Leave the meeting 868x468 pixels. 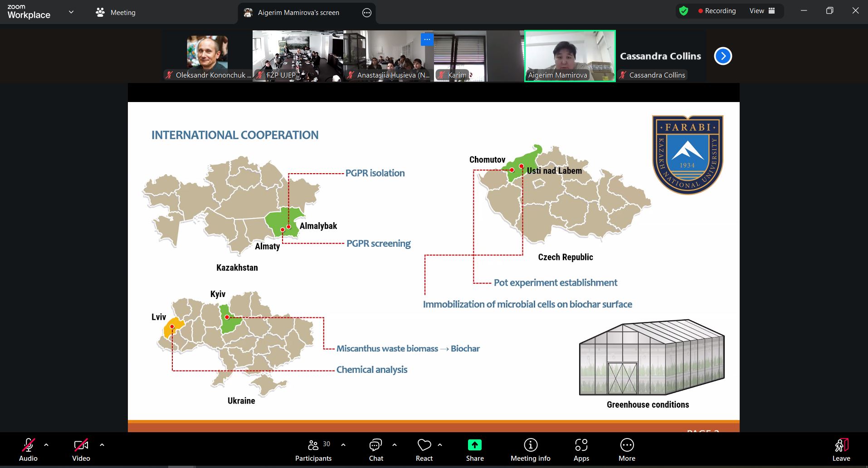click(841, 450)
